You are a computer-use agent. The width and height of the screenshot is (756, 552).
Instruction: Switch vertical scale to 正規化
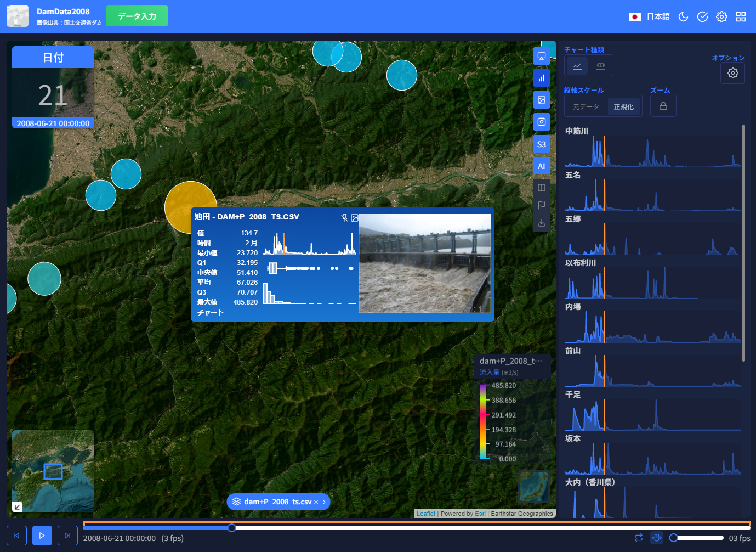coord(624,106)
